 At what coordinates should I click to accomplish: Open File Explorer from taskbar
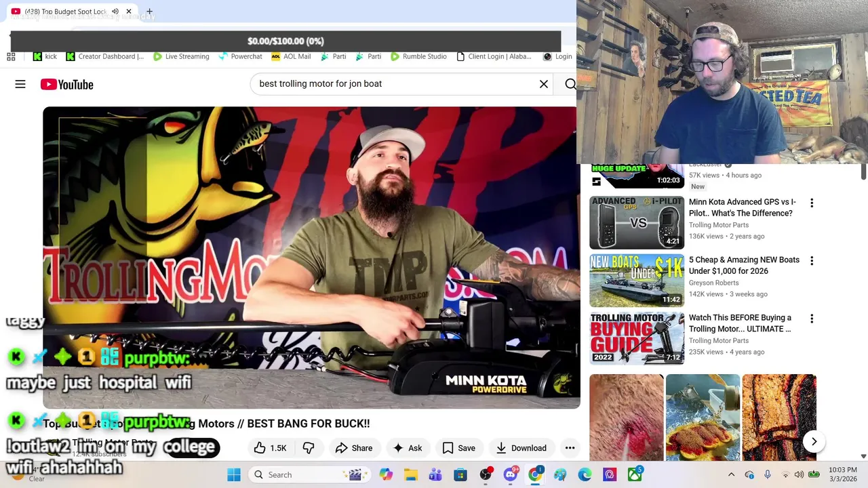click(411, 474)
